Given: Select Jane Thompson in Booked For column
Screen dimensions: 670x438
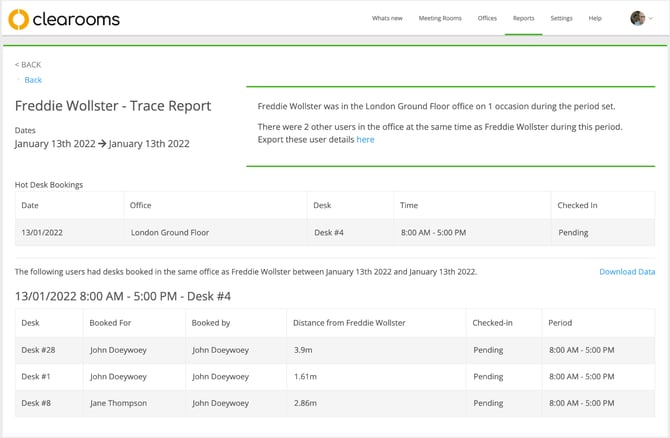Looking at the screenshot, I should (x=118, y=403).
